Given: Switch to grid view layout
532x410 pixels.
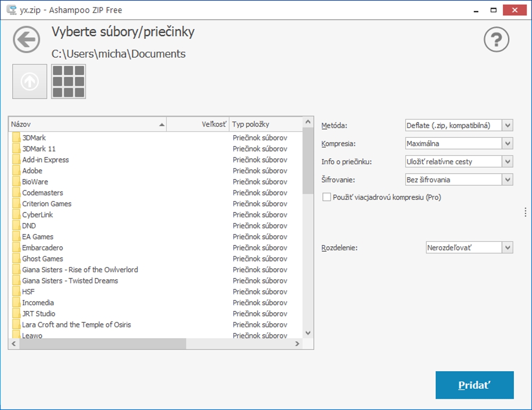Looking at the screenshot, I should coord(69,81).
